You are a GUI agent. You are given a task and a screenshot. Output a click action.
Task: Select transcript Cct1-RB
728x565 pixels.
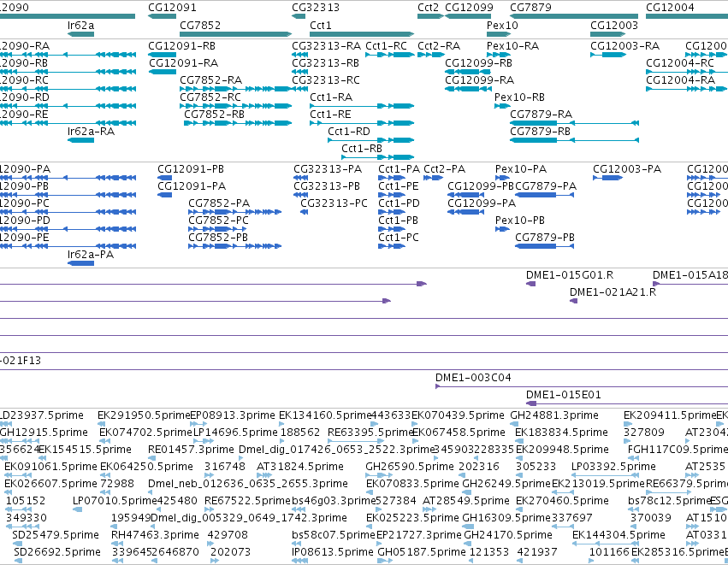click(x=377, y=157)
